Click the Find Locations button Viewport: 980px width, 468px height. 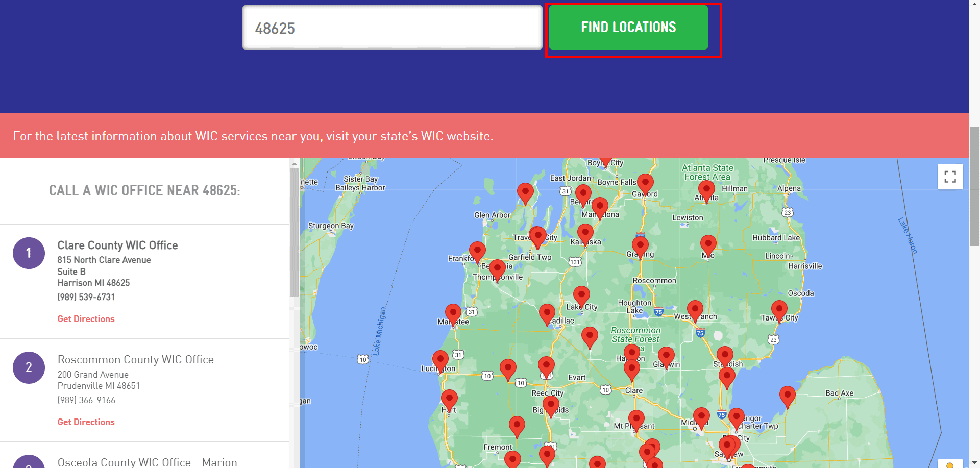[x=628, y=28]
